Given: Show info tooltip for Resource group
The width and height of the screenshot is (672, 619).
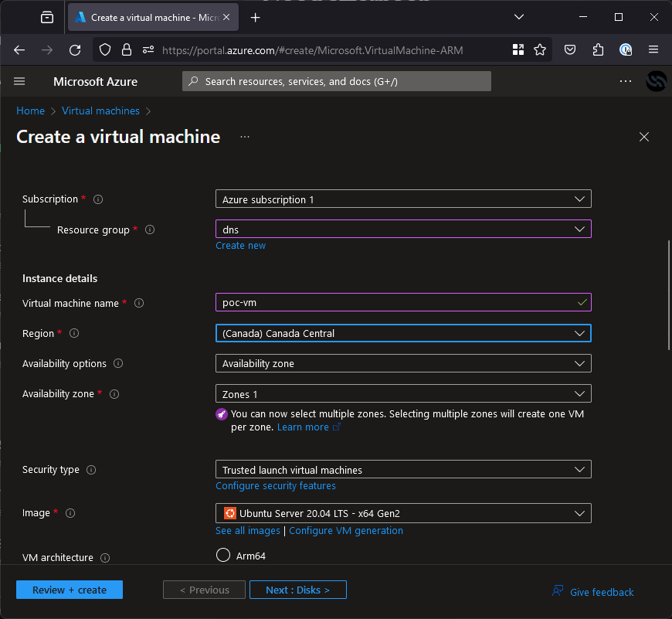Looking at the screenshot, I should pyautogui.click(x=150, y=230).
